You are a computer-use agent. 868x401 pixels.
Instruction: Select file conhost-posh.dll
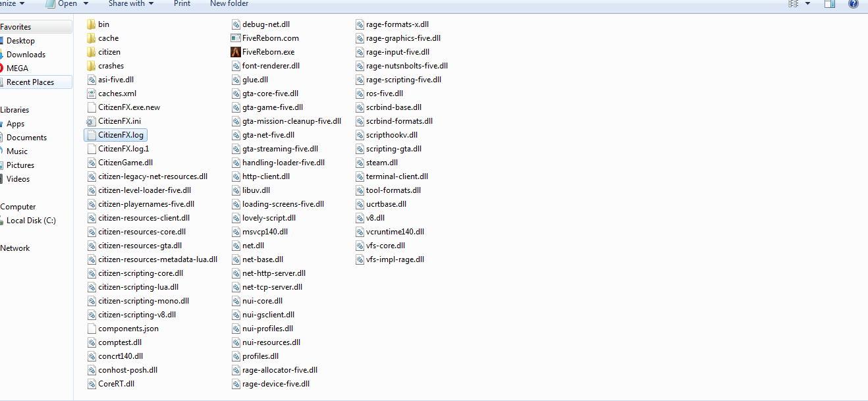[128, 370]
